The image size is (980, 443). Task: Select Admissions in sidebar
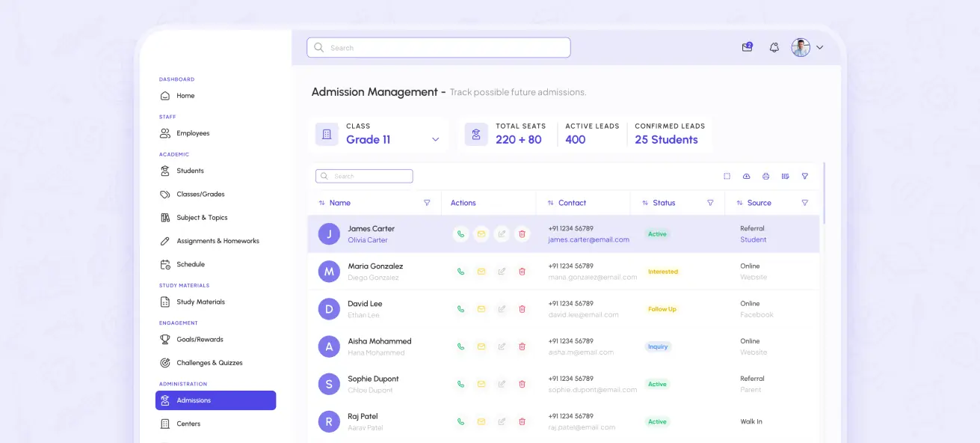tap(215, 400)
